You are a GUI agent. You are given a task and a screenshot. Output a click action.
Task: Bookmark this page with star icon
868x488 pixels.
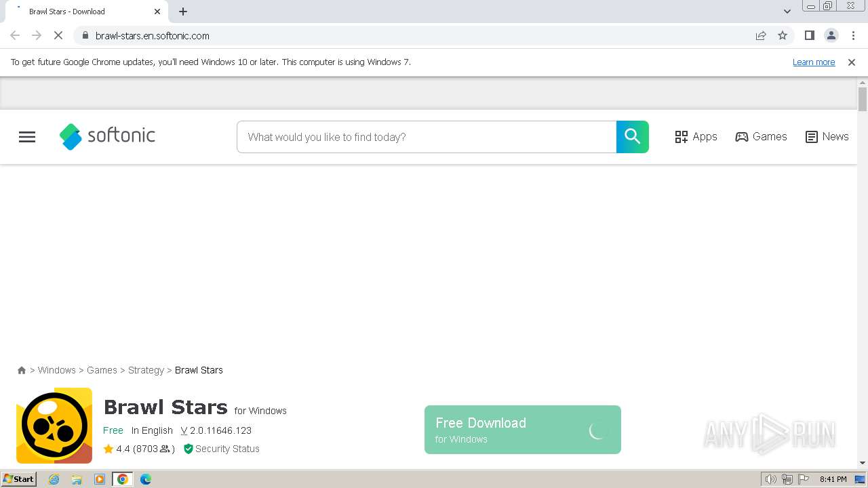[x=783, y=35]
